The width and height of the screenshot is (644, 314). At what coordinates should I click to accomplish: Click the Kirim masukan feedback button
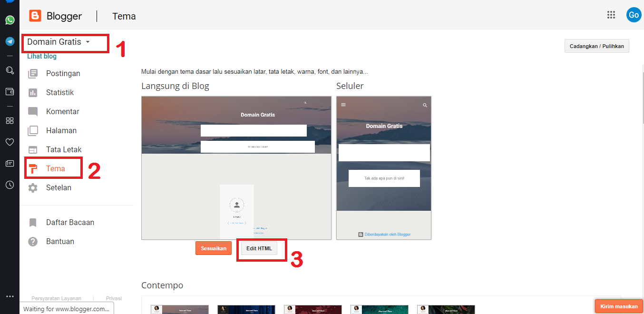619,306
